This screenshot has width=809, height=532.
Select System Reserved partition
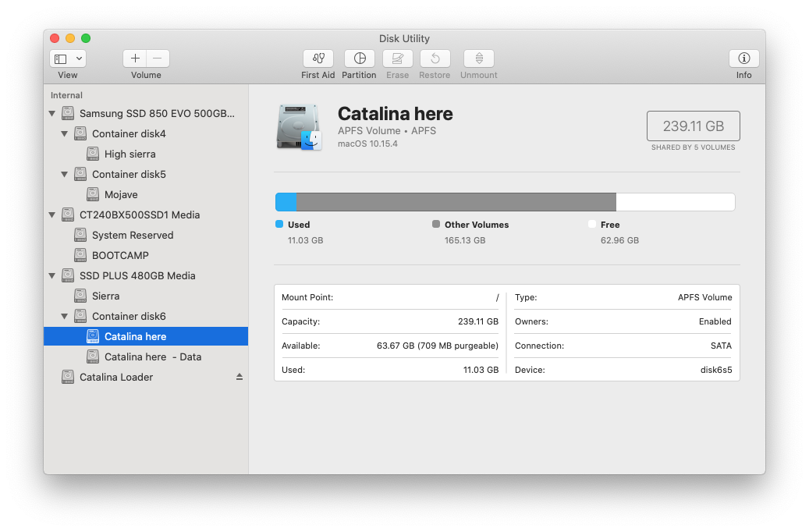point(146,236)
